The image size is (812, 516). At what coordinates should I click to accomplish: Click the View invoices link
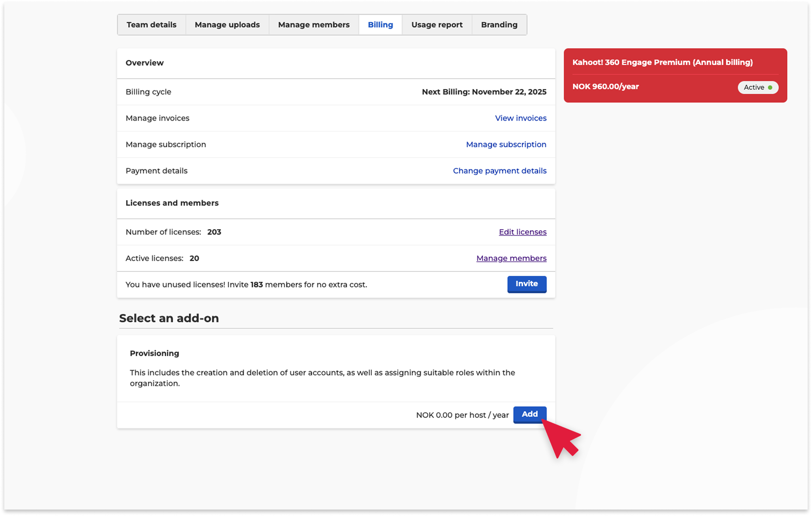coord(521,118)
